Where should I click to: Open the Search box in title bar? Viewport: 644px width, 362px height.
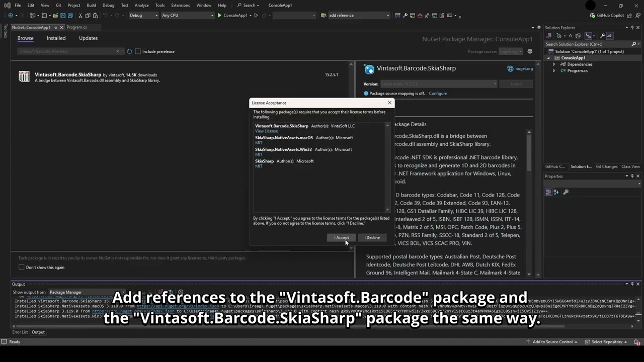pyautogui.click(x=249, y=5)
